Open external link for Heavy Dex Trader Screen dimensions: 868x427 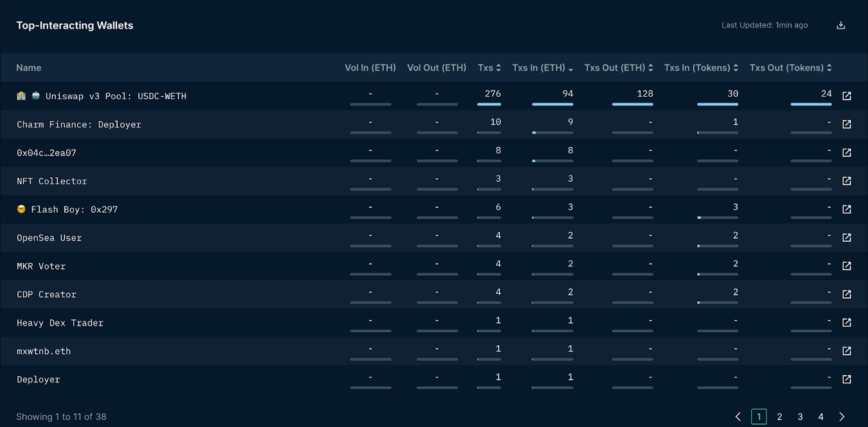(846, 323)
